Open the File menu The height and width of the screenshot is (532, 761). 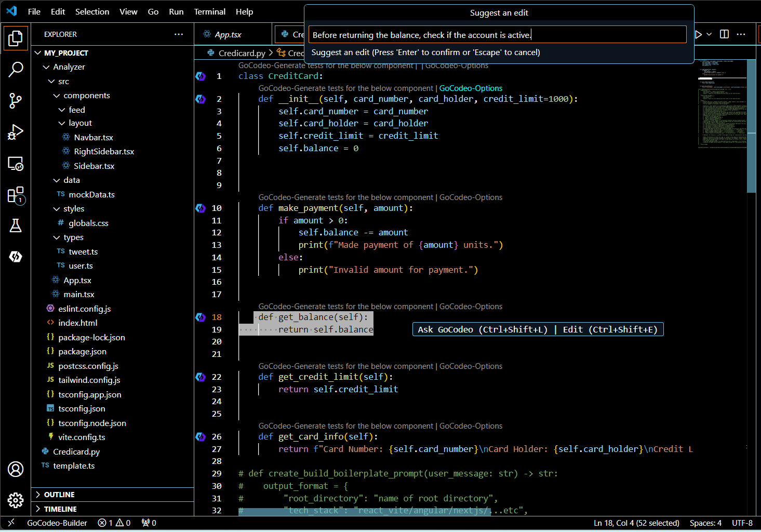(x=34, y=11)
